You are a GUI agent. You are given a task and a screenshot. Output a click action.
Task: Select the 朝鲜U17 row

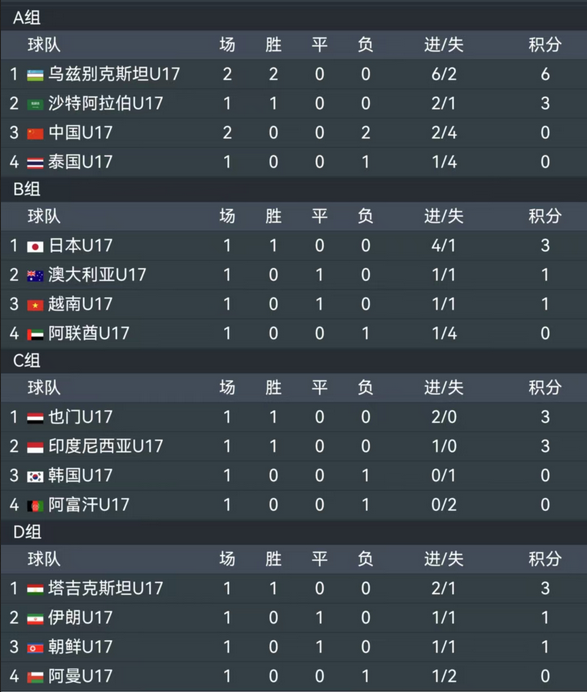click(294, 647)
